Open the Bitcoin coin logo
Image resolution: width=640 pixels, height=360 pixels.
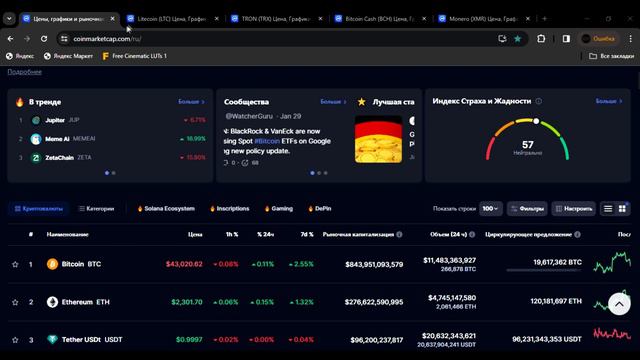[52, 264]
